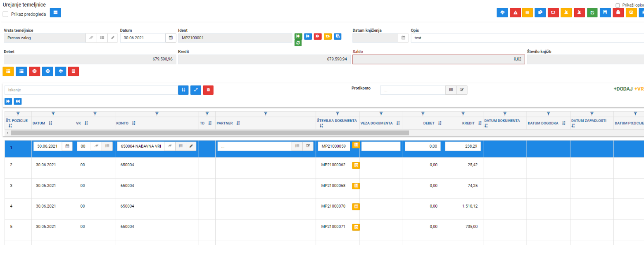The width and height of the screenshot is (644, 253).
Task: Open filter for Datum column
Action: tap(53, 113)
